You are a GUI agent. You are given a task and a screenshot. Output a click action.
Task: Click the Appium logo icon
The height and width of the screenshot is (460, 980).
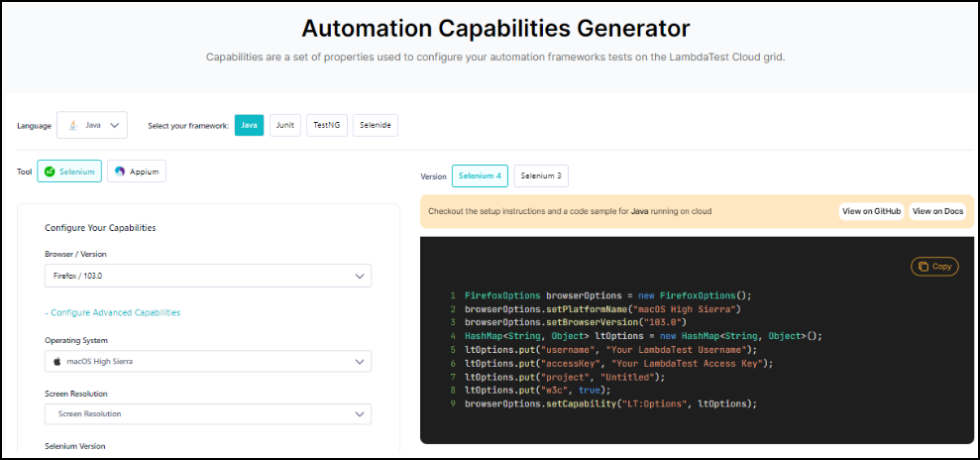120,172
